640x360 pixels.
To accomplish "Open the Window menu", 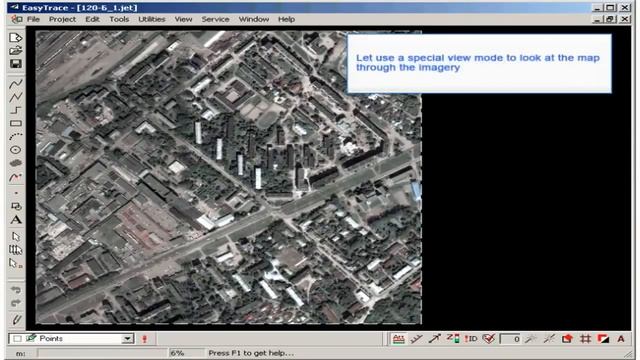I will pos(253,19).
